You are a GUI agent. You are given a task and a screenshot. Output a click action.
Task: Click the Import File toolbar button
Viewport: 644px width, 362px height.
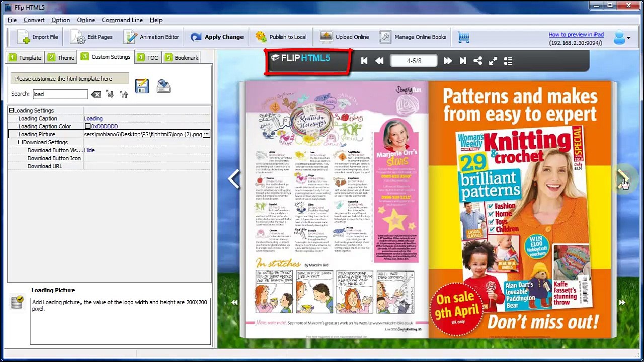pyautogui.click(x=38, y=37)
